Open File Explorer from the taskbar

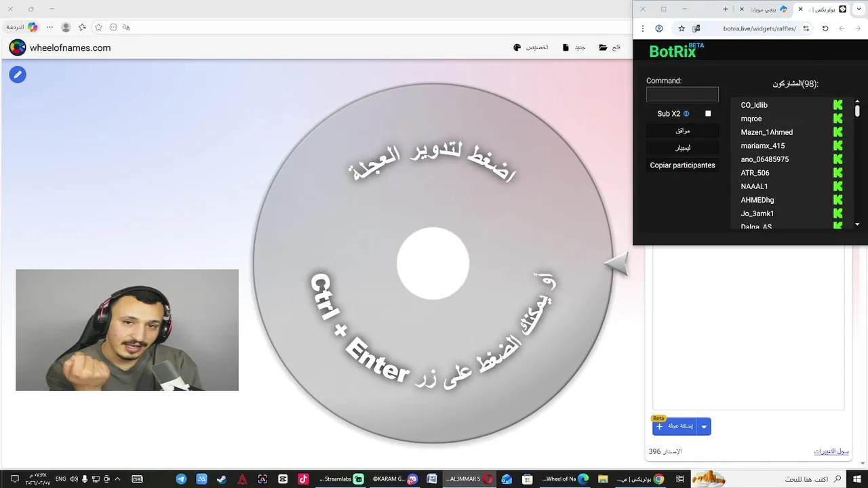click(603, 479)
